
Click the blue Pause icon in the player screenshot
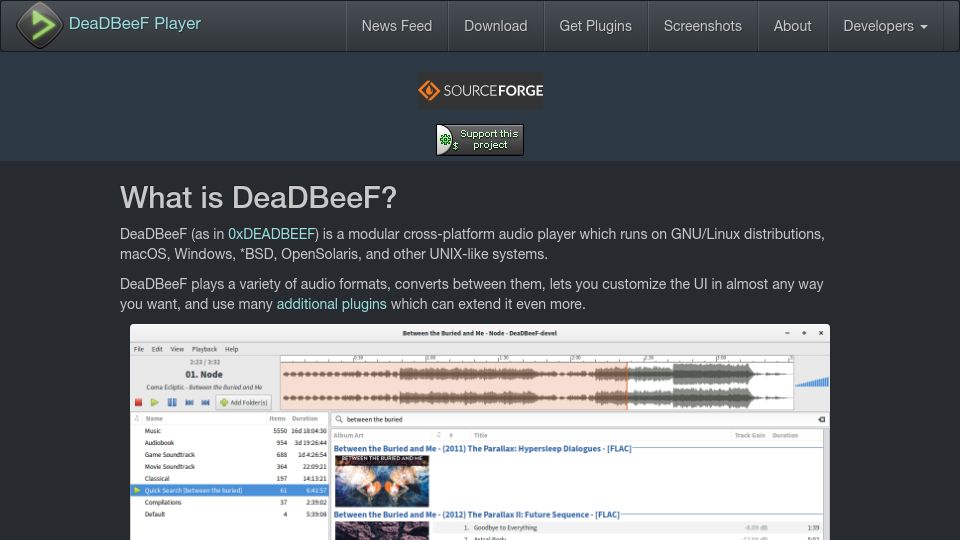coord(172,402)
